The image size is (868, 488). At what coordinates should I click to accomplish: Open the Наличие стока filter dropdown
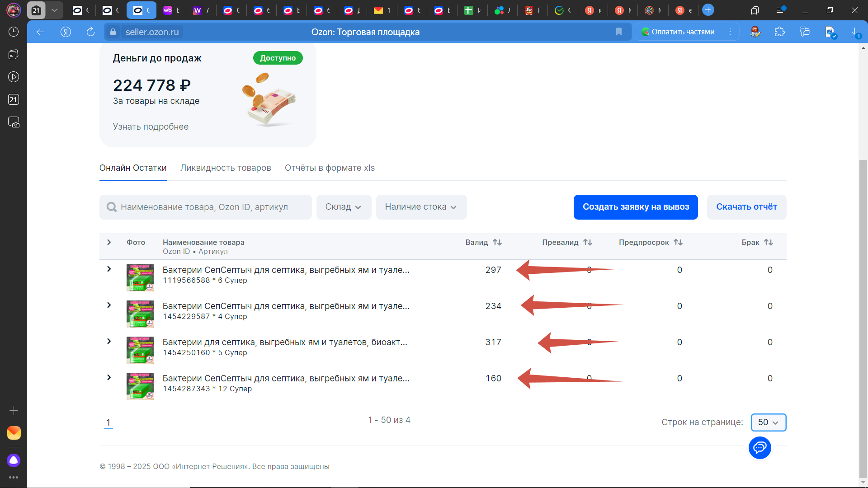421,207
